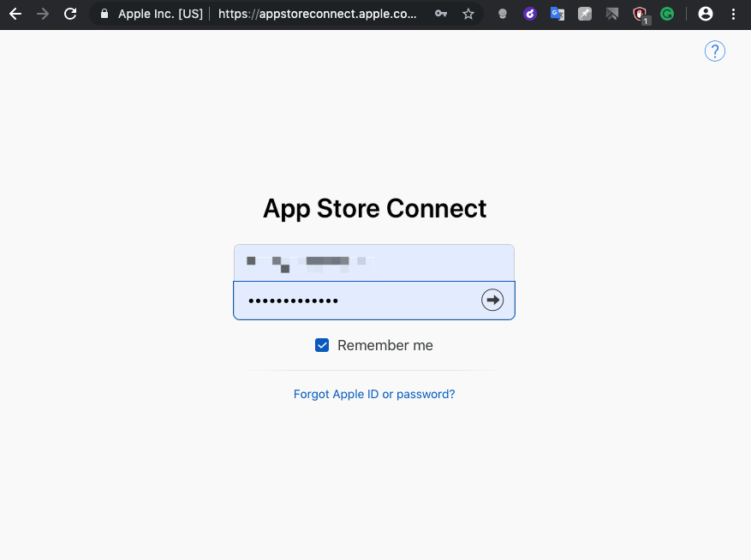The height and width of the screenshot is (560, 751).
Task: Click the browser forward arrow
Action: tap(43, 14)
